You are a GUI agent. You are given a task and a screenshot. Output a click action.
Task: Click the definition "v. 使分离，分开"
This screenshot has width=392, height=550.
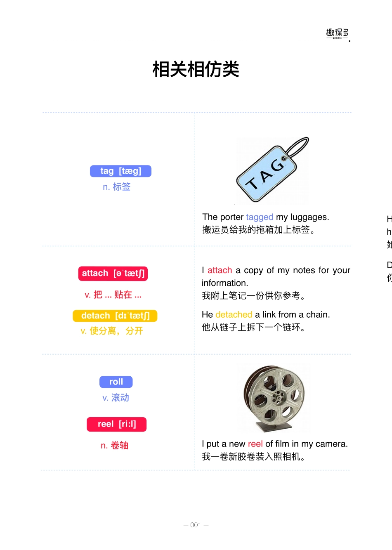pos(112,331)
